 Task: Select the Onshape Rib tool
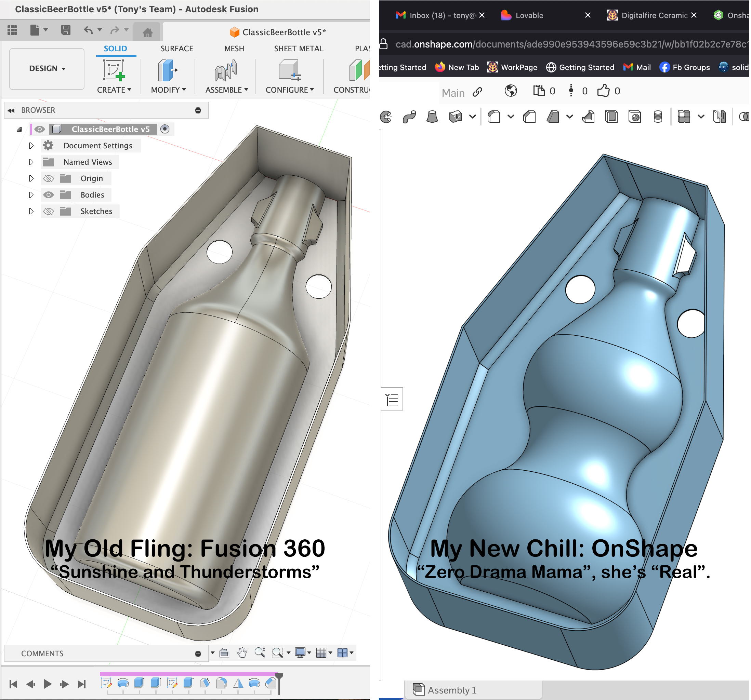pos(588,117)
